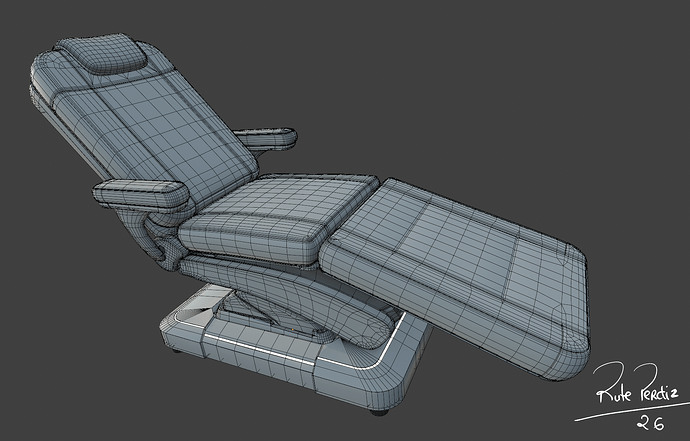Select the far armrest behind the backrest
690x441 pixels.
[266, 139]
